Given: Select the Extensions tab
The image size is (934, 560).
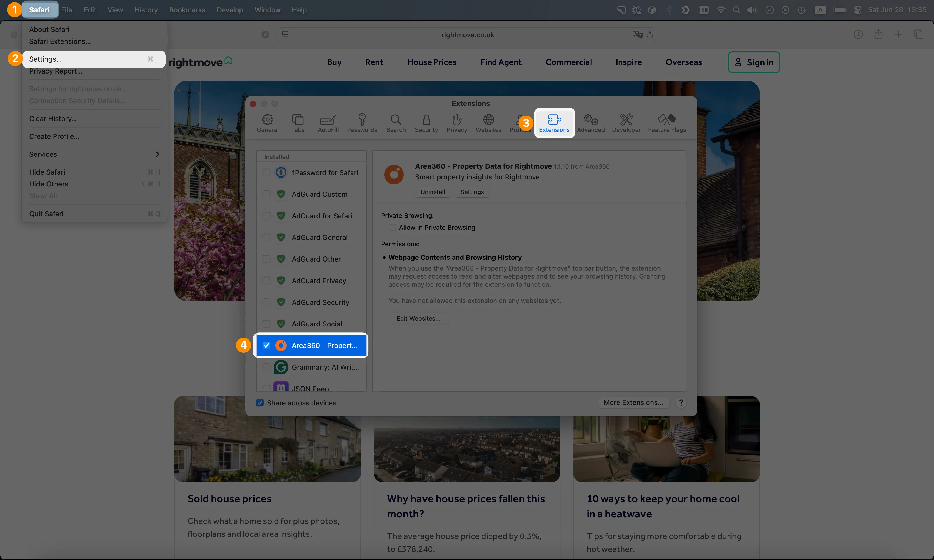Looking at the screenshot, I should [x=554, y=123].
